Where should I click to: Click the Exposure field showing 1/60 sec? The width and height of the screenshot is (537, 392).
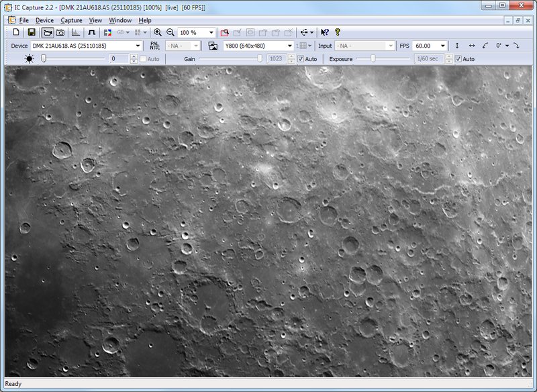[429, 59]
